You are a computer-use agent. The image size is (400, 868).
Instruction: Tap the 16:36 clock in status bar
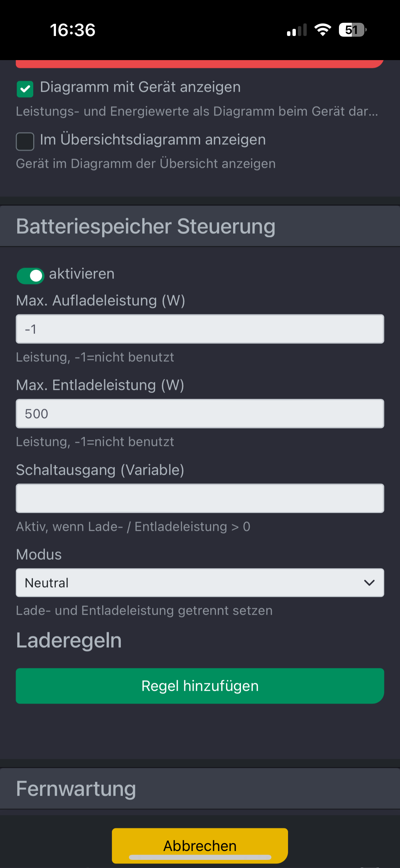coord(73,30)
